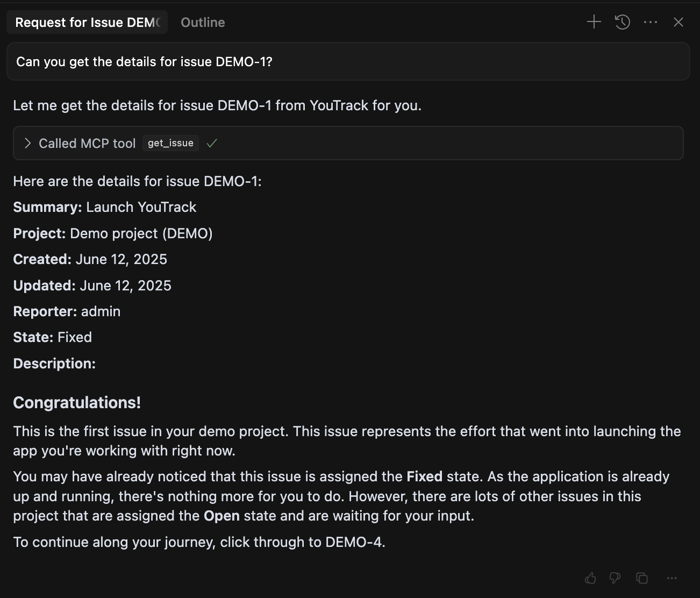Click the DEMO-4 issue reference text
This screenshot has width=700, height=598.
[x=355, y=542]
